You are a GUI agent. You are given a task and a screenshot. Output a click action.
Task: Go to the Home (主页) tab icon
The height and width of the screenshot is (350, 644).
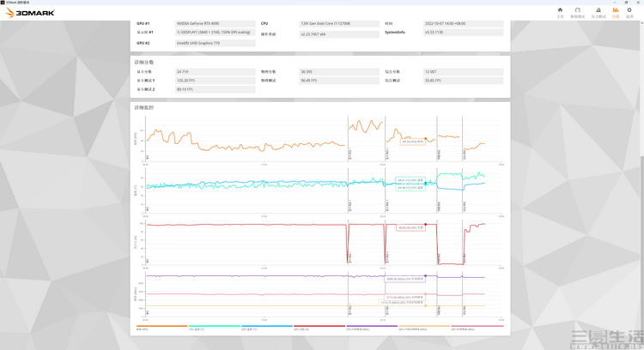tap(560, 12)
